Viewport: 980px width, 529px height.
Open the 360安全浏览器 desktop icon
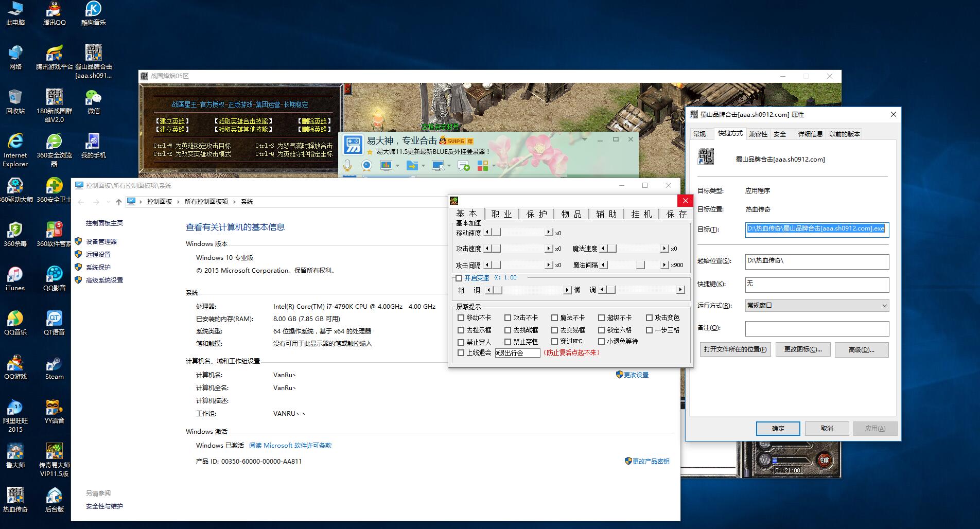pyautogui.click(x=54, y=150)
